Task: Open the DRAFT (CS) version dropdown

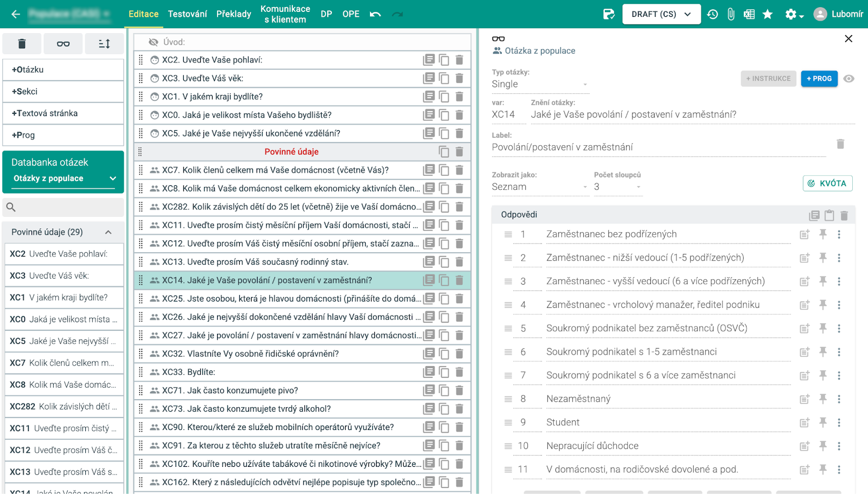Action: [661, 14]
